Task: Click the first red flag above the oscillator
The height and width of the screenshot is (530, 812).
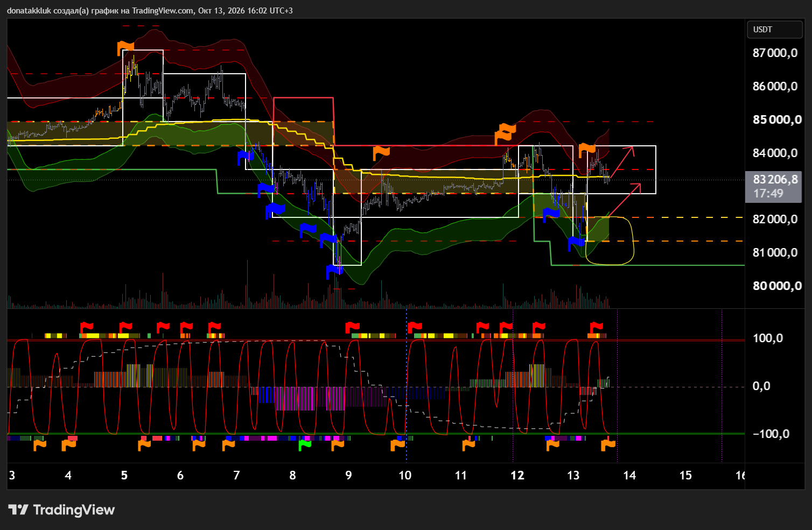Action: click(x=87, y=327)
